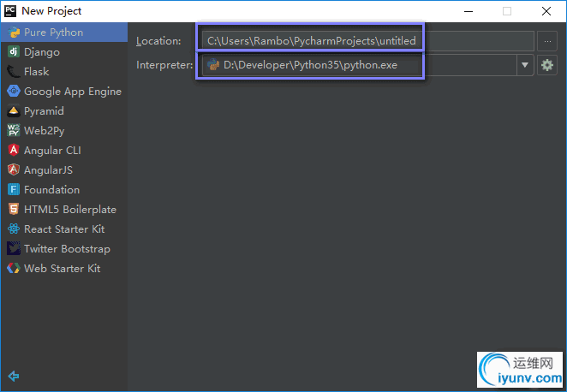Screen dimensions: 567x392
Task: Open interpreter settings gear button
Action: 547,65
